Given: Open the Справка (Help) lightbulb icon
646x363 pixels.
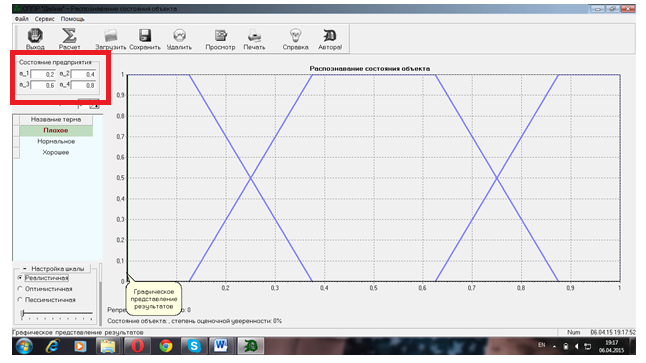Looking at the screenshot, I should [295, 35].
